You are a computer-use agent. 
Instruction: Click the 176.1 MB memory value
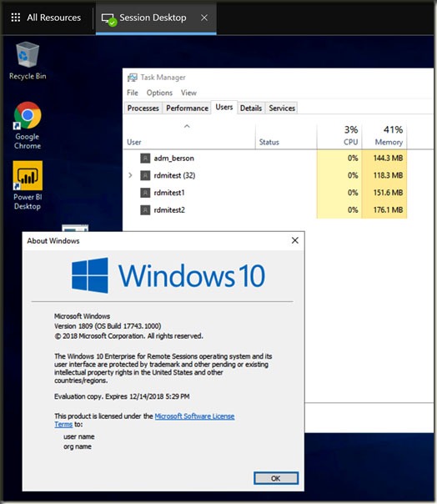(388, 210)
